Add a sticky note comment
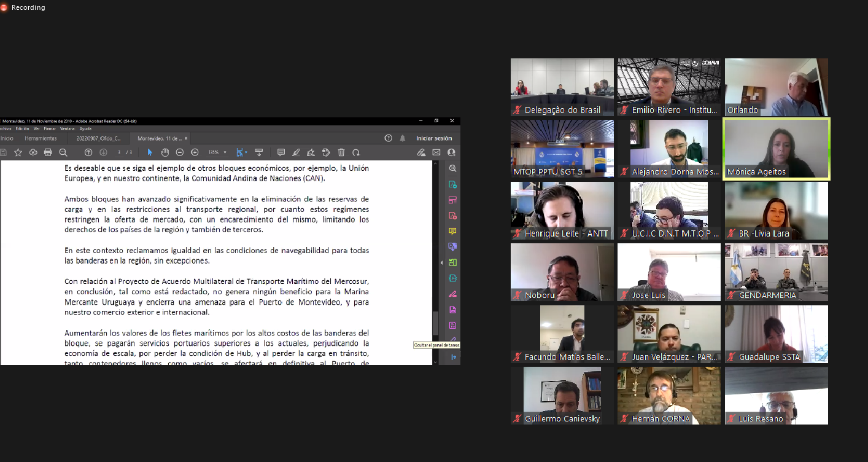The width and height of the screenshot is (868, 462). click(x=281, y=152)
